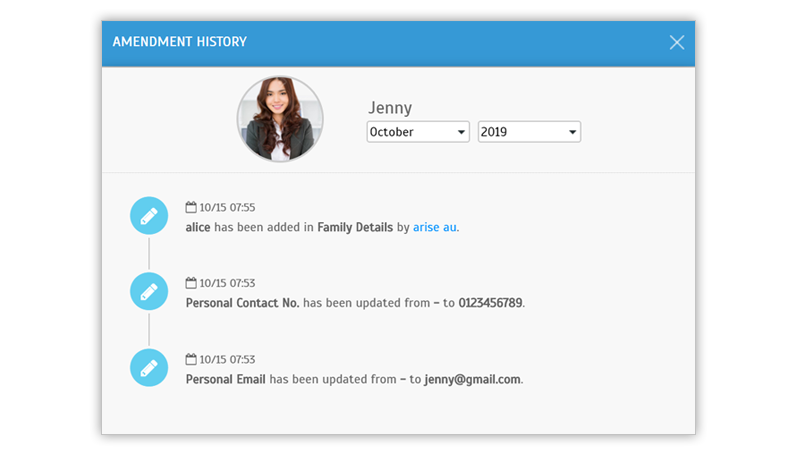The image size is (800, 459).
Task: Click the AMENDMENT HISTORY title text
Action: pos(180,42)
